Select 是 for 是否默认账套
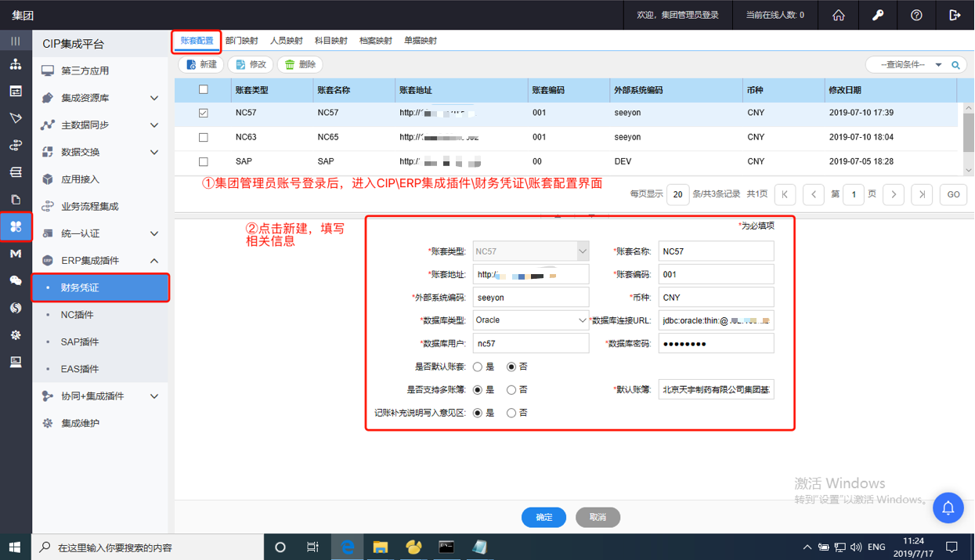 click(478, 367)
